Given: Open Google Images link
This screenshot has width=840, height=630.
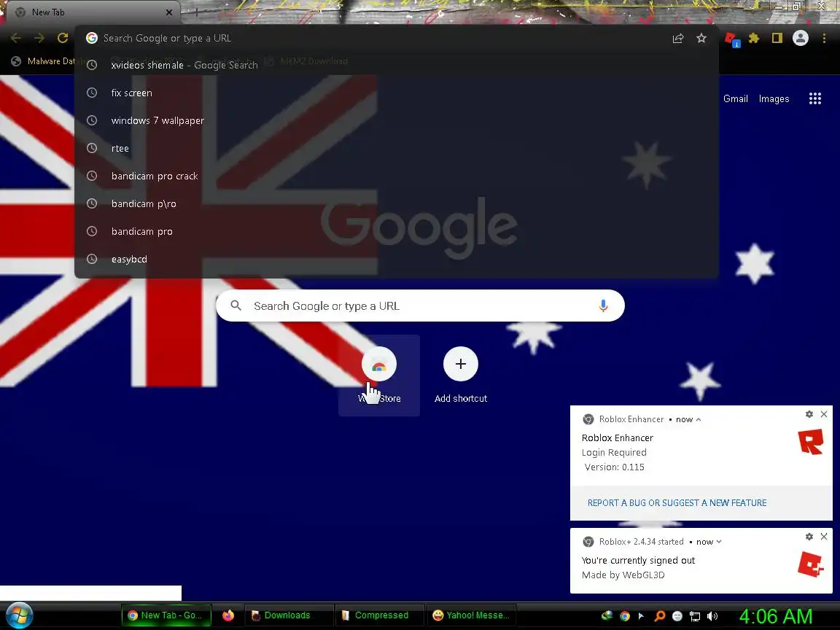Looking at the screenshot, I should click(x=774, y=98).
